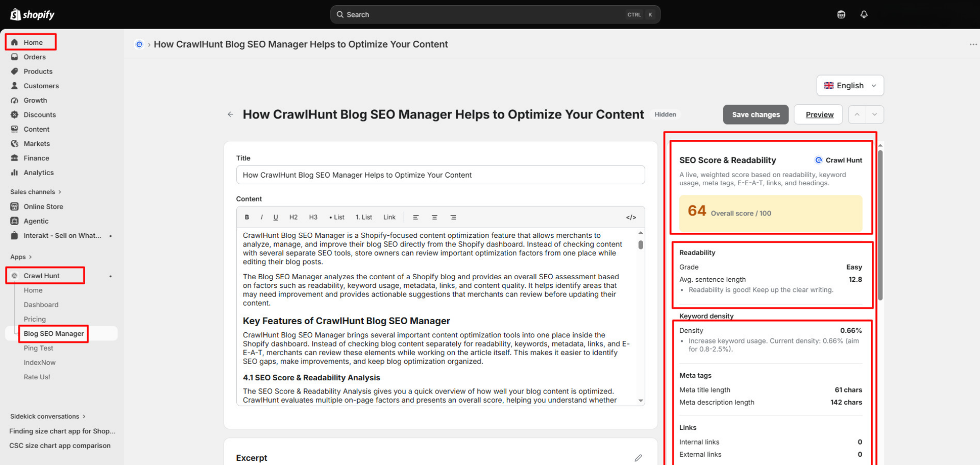This screenshot has height=465, width=980.
Task: Open IndexNow
Action: (39, 362)
